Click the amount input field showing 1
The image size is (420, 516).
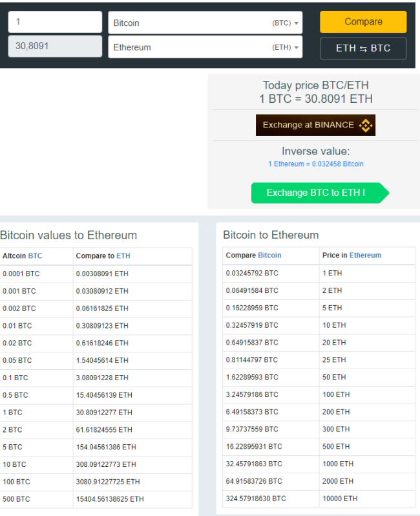[55, 22]
